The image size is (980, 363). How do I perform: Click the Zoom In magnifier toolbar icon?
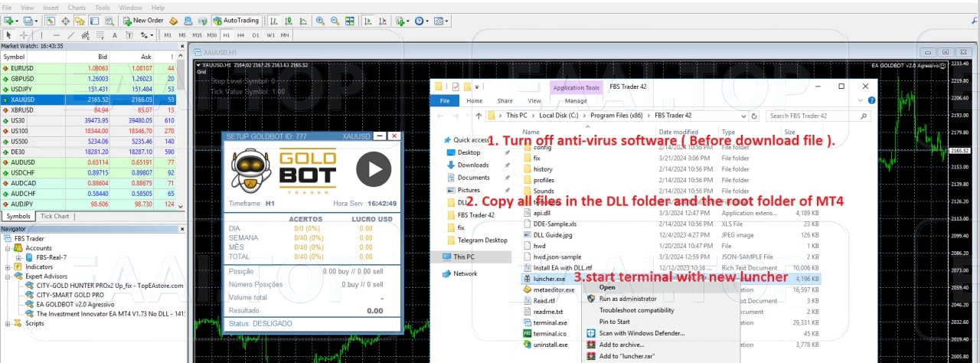[320, 21]
